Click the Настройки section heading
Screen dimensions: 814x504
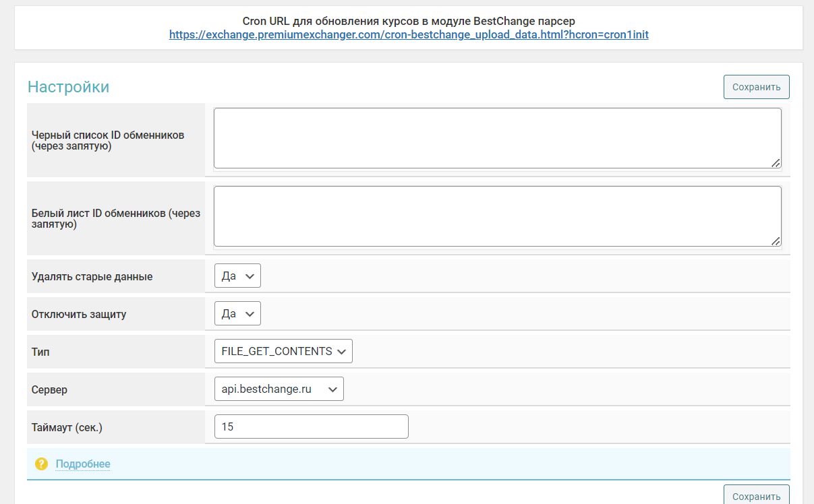(x=68, y=87)
